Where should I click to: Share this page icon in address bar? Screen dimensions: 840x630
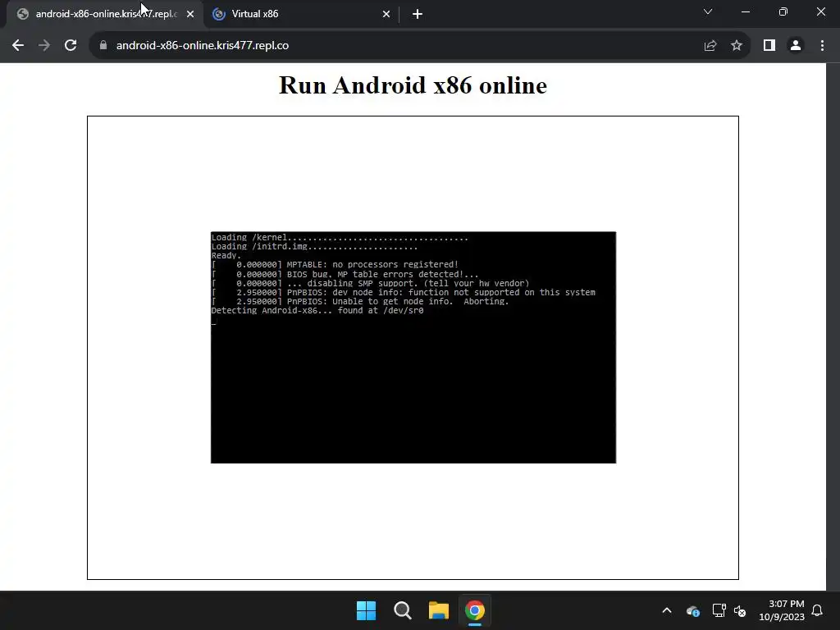(710, 46)
